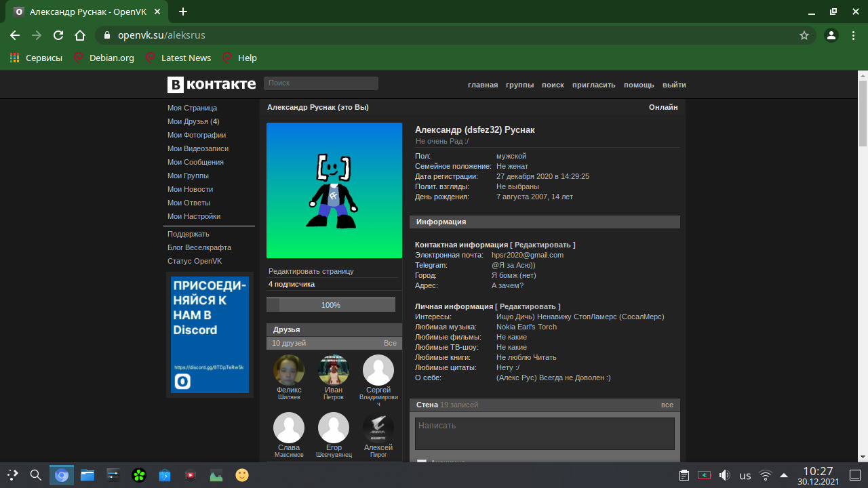Open 'Мои Сообщения' in left sidebar

(195, 162)
